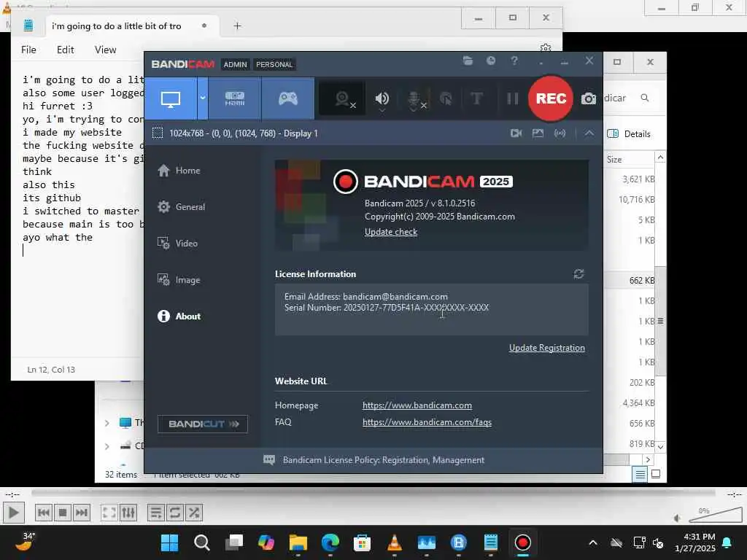747x560 pixels.
Task: Toggle speaker sound recording icon
Action: click(382, 99)
